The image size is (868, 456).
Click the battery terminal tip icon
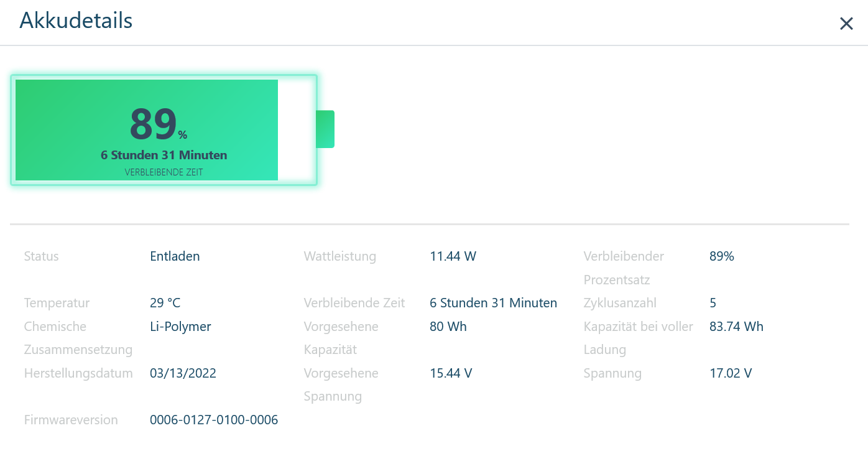tap(325, 129)
